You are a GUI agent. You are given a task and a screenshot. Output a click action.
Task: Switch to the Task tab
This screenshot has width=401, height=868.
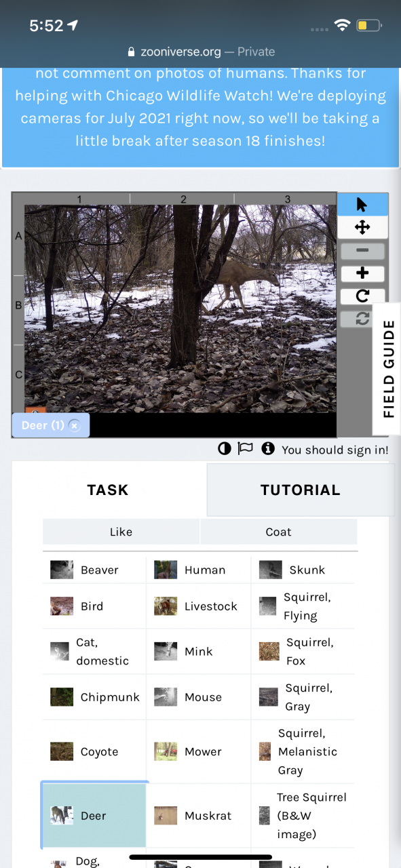pos(108,490)
